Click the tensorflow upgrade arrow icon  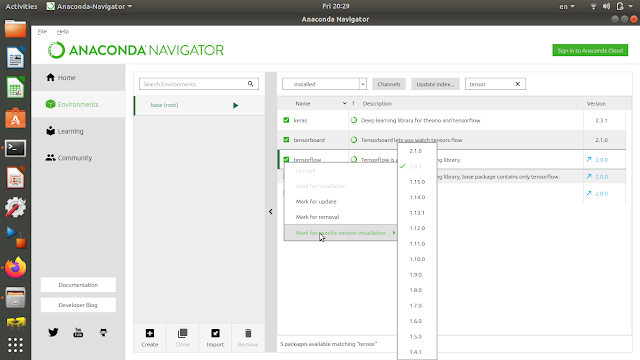[589, 160]
